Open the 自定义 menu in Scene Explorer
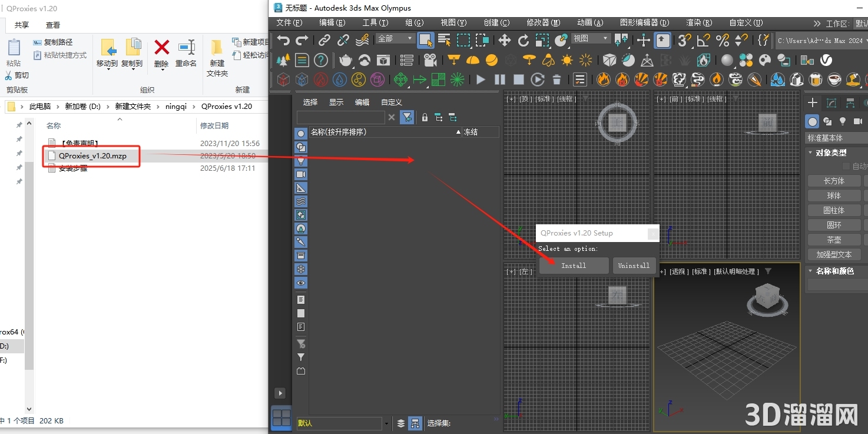 (x=392, y=102)
